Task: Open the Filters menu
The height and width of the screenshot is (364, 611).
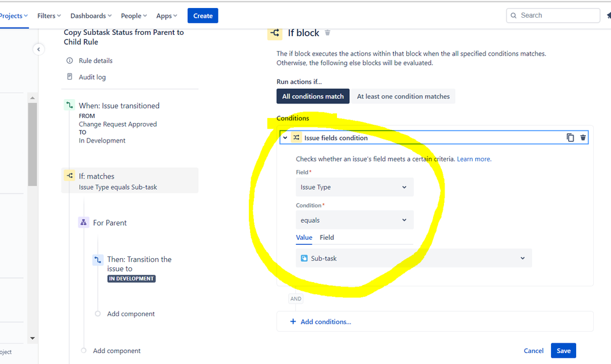Action: click(49, 15)
